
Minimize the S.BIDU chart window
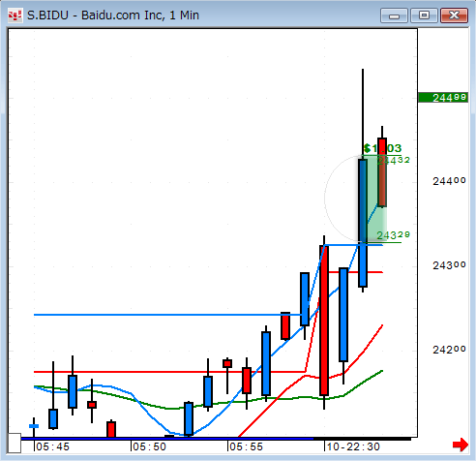tap(394, 15)
